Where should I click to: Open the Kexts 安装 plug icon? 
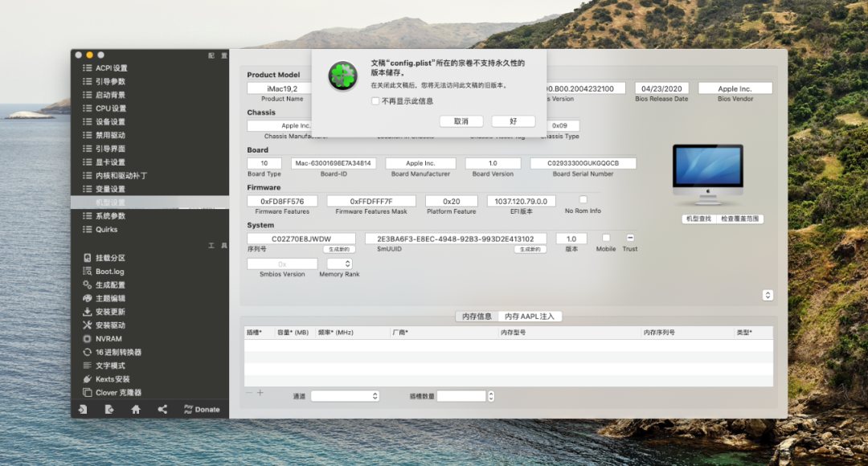(87, 379)
